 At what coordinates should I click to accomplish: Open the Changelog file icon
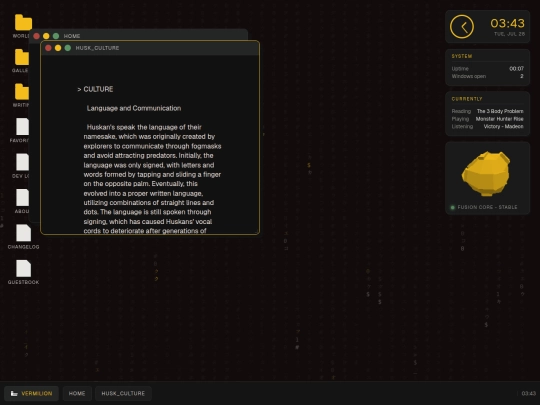coord(23,233)
